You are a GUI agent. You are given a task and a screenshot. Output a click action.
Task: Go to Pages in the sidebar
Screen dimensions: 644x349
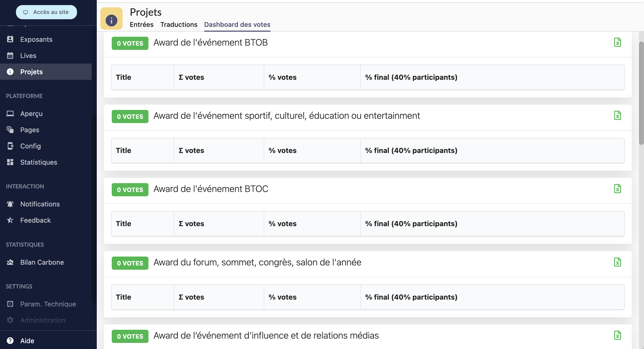click(46, 130)
